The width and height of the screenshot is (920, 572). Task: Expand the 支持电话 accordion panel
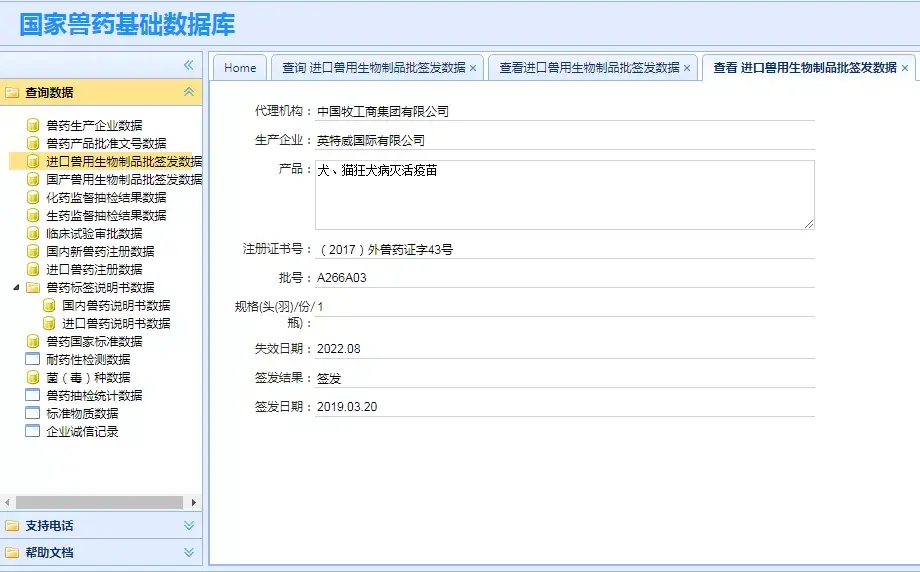(189, 525)
